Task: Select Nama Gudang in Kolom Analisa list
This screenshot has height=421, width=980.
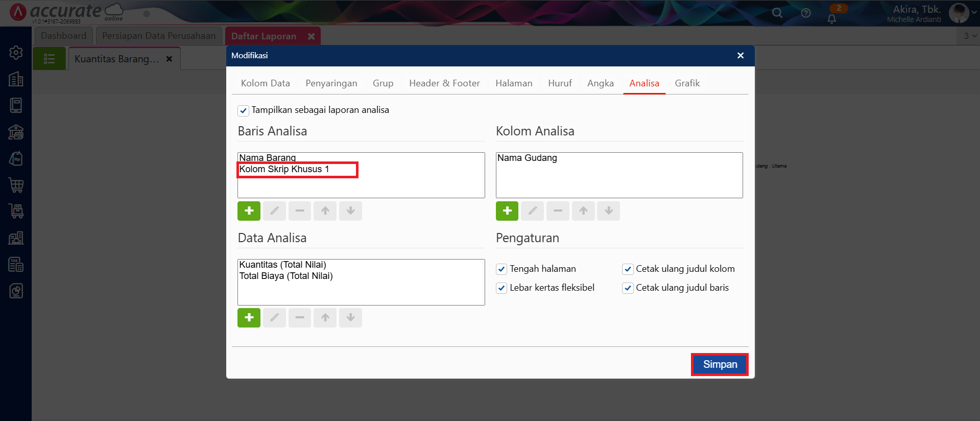Action: coord(527,158)
